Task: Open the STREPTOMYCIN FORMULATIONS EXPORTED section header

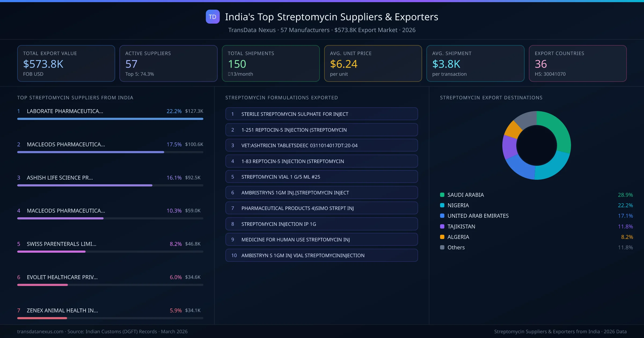Action: pos(281,98)
